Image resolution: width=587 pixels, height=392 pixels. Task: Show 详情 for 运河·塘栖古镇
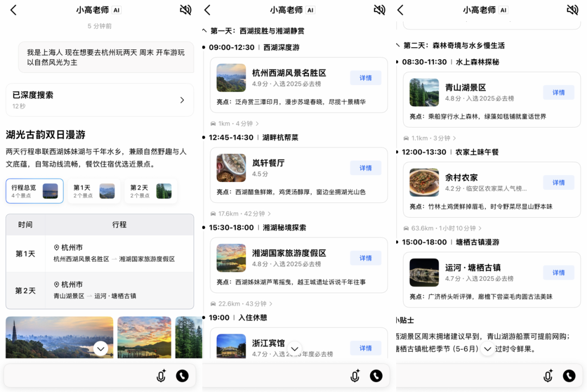click(559, 273)
